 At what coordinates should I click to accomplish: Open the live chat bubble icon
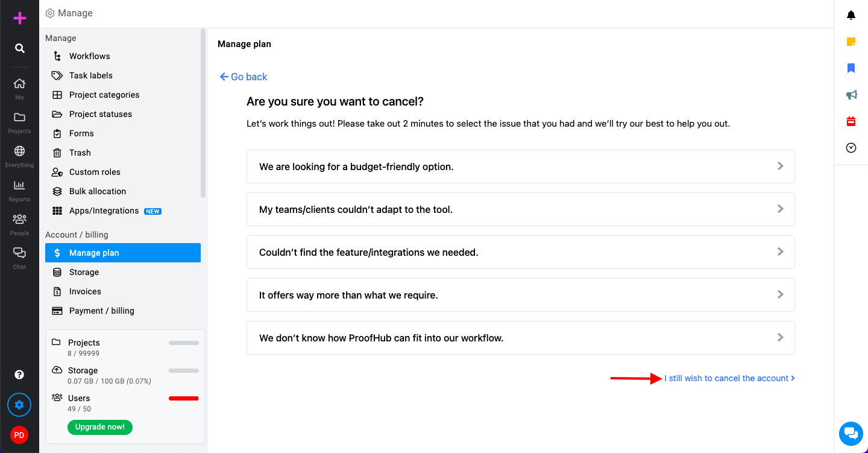coord(851,433)
